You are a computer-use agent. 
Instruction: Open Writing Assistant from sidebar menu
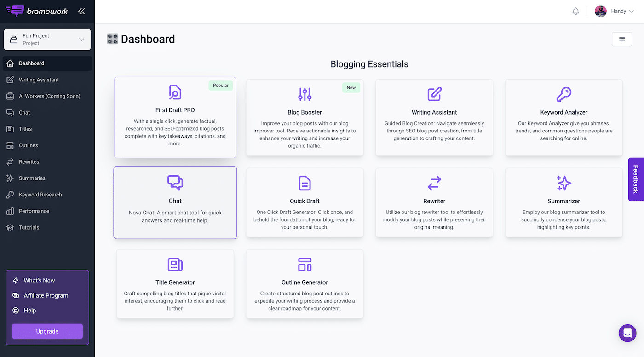point(47,80)
